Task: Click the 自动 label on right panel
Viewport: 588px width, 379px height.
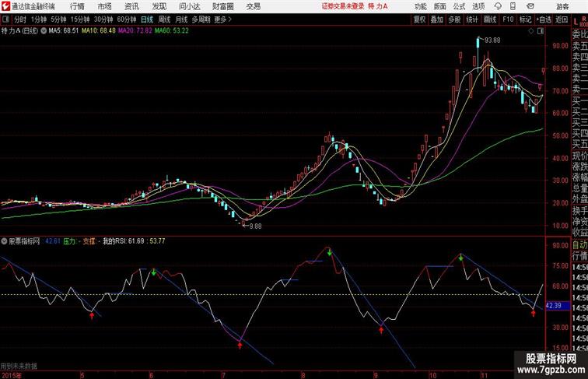Action: click(x=579, y=245)
